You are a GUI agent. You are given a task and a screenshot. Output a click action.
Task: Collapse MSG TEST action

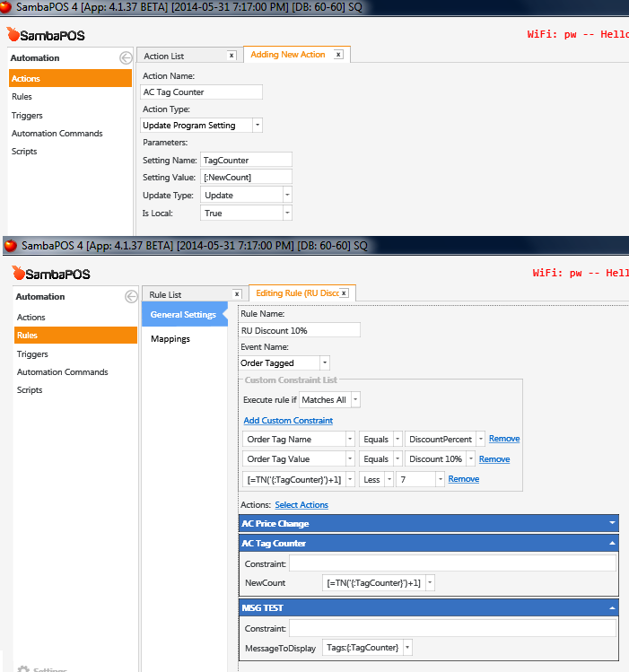tap(612, 607)
